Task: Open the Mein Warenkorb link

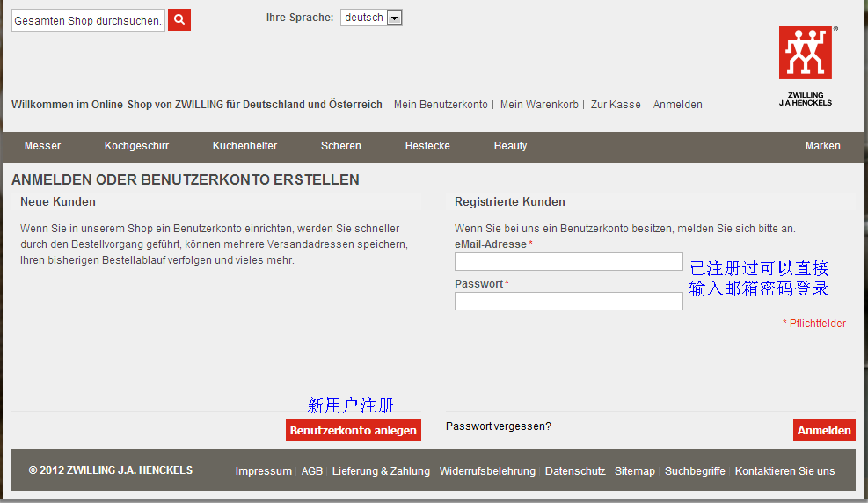Action: pyautogui.click(x=539, y=105)
